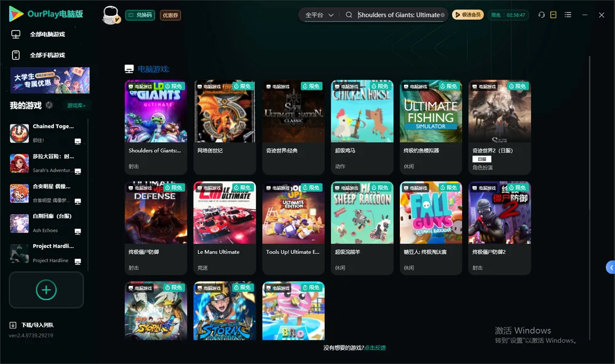Image resolution: width=615 pixels, height=364 pixels.
Task: Open 糖豆人: 终极淘汰赛 game card
Action: coord(430,228)
